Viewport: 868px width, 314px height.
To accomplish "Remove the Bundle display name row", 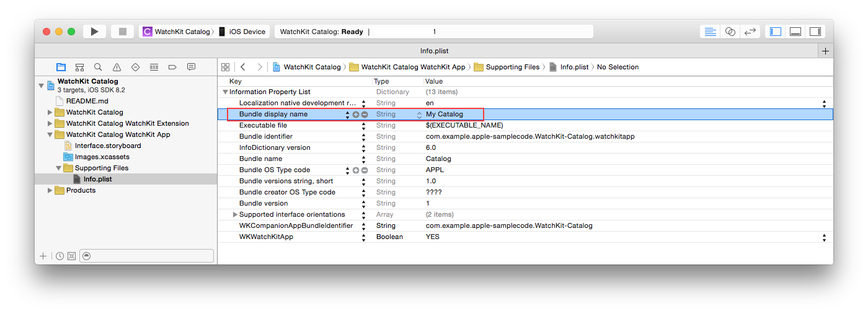I will pos(365,115).
